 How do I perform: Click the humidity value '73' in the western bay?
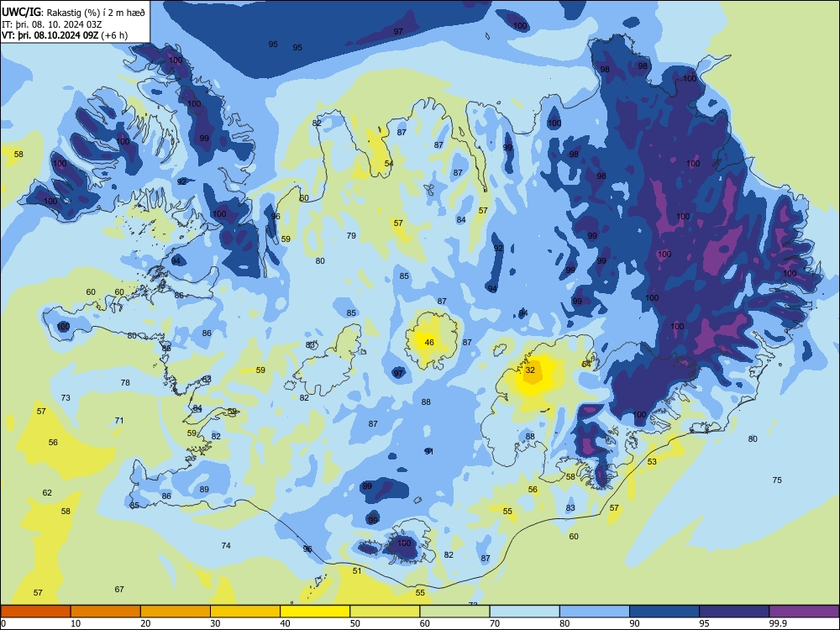click(x=66, y=398)
